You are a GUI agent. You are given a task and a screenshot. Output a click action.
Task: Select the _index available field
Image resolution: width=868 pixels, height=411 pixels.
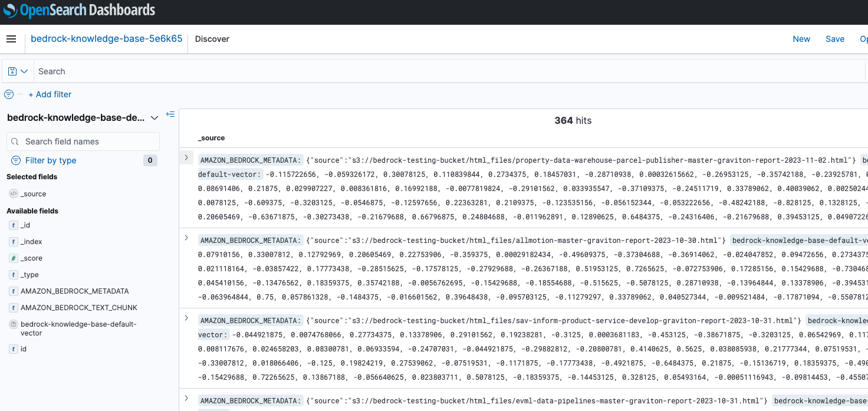pos(31,242)
